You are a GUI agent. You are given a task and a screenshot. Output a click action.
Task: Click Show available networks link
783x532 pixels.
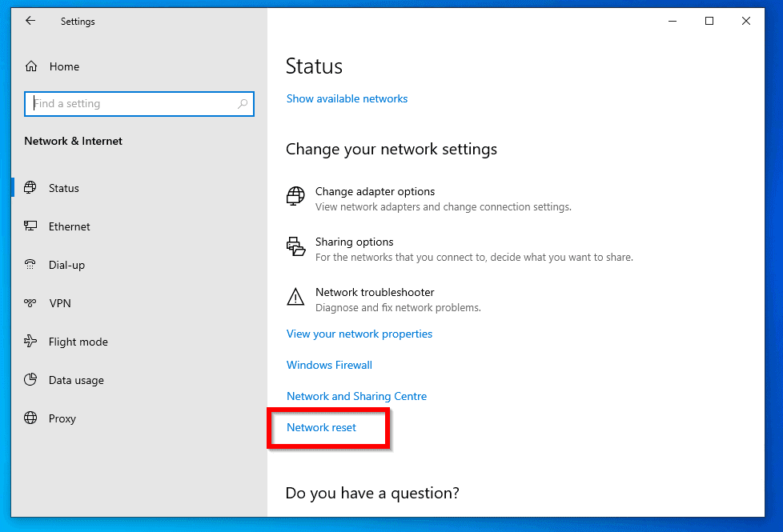coord(347,99)
